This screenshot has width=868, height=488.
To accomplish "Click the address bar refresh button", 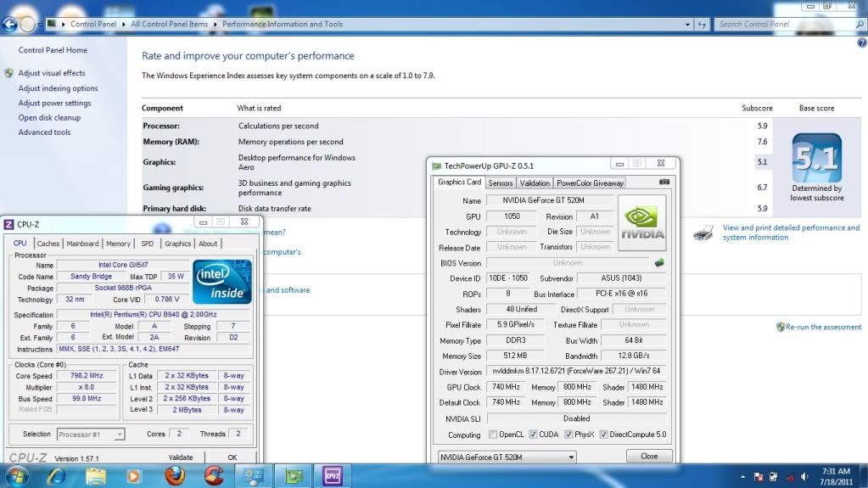I will 702,25.
